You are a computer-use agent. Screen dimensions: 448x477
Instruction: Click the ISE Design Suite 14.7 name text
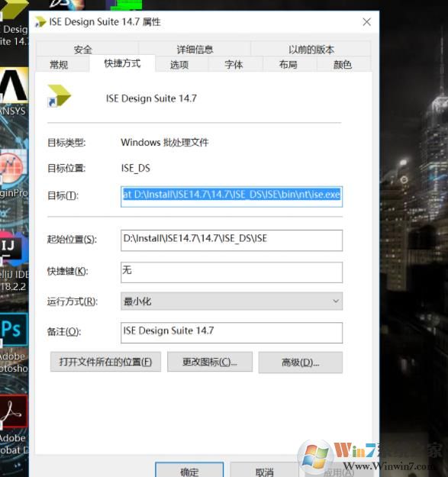tap(151, 98)
